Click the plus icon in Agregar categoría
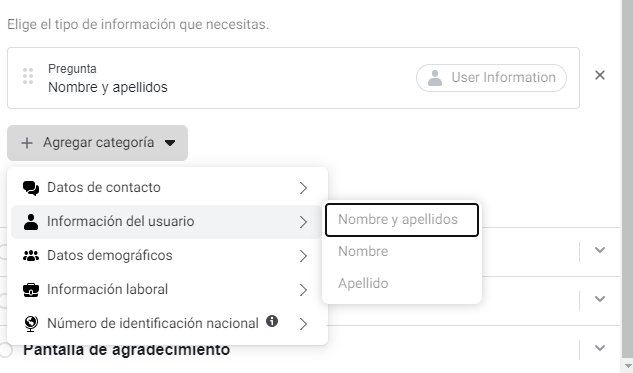Screen dimensions: 633x373 27,143
